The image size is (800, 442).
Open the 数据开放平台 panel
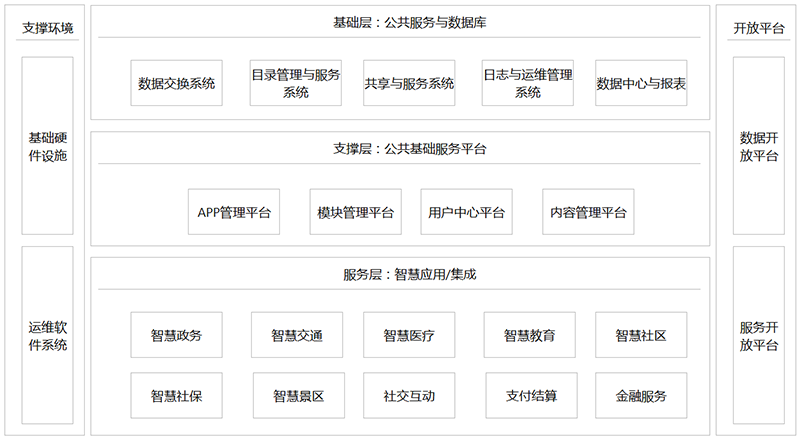759,146
